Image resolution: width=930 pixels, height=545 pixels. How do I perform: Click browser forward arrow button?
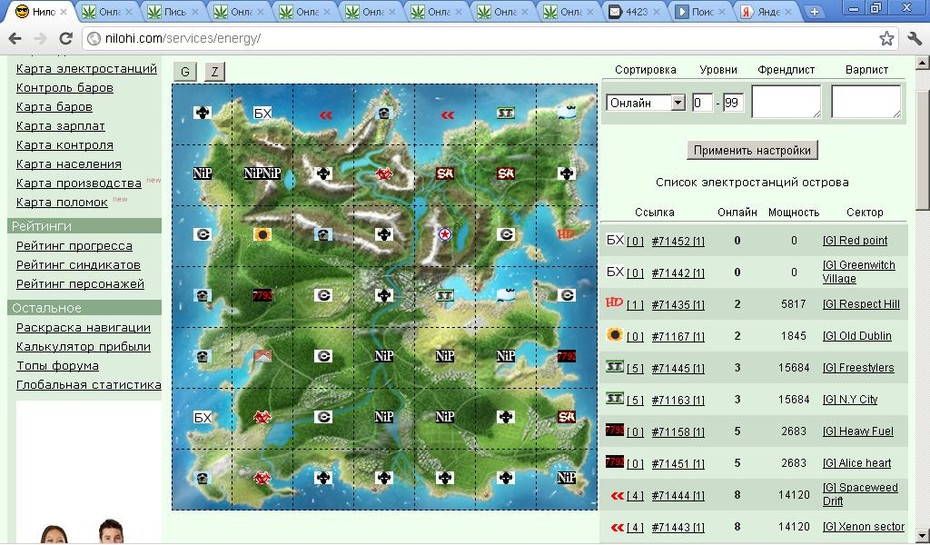(x=40, y=39)
